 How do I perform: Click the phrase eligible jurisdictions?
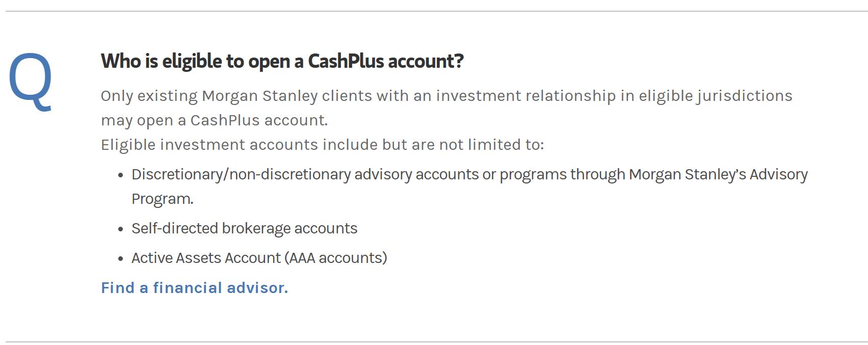coord(715,96)
